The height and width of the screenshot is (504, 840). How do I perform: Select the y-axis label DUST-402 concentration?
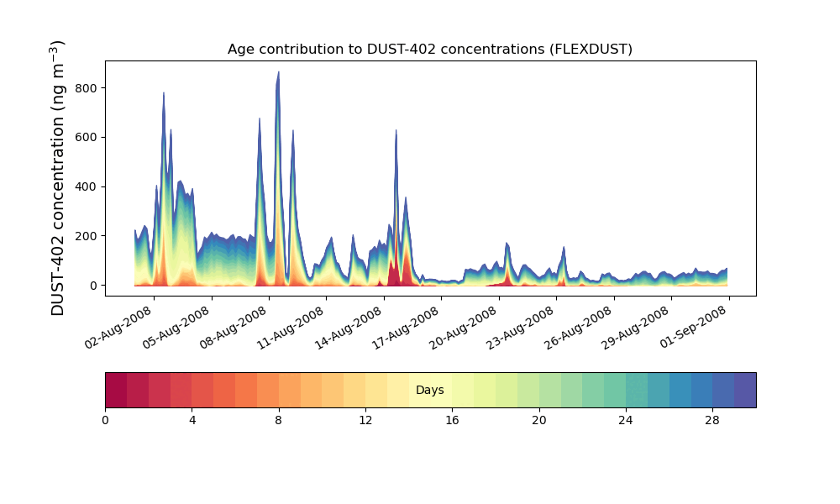pyautogui.click(x=58, y=178)
